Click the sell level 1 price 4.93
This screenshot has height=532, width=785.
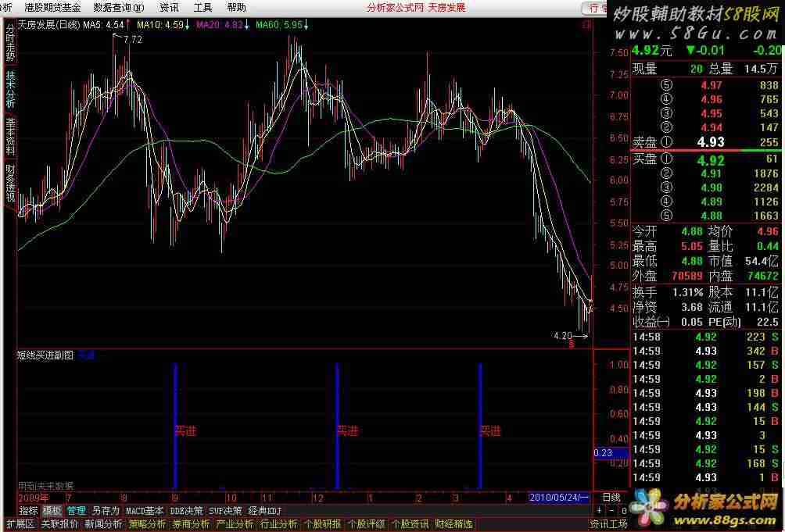711,142
